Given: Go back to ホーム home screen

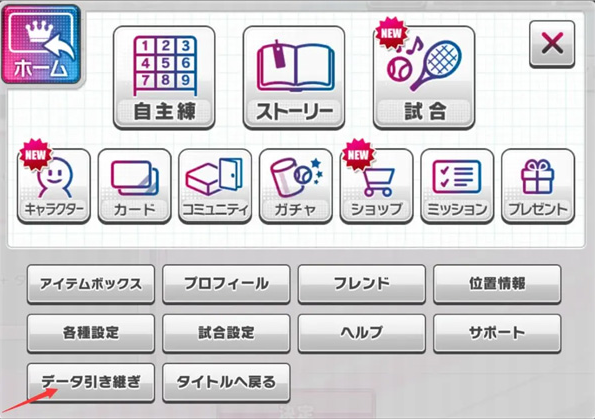Looking at the screenshot, I should pos(41,44).
